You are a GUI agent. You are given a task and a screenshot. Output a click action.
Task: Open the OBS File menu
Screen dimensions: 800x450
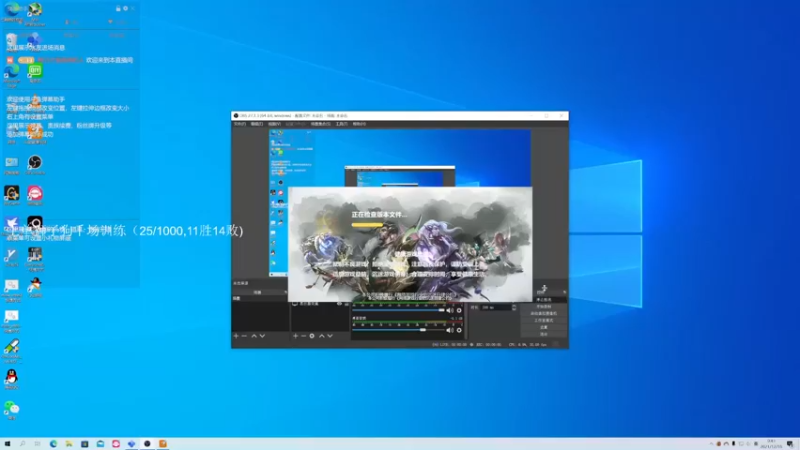point(240,124)
